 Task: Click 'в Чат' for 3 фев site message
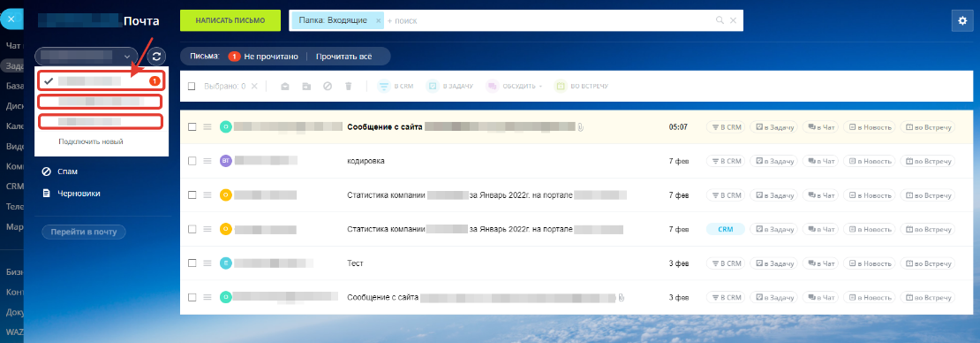coord(820,297)
